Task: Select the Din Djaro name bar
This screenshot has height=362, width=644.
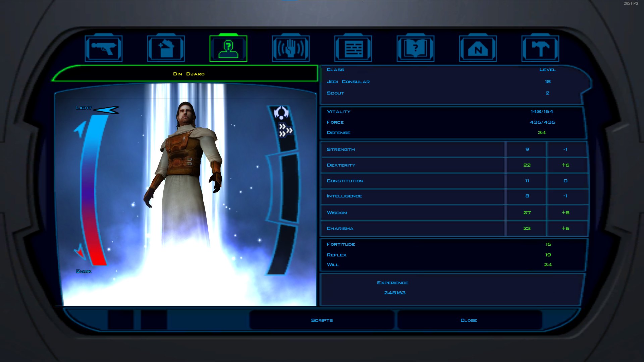Action: 189,74
